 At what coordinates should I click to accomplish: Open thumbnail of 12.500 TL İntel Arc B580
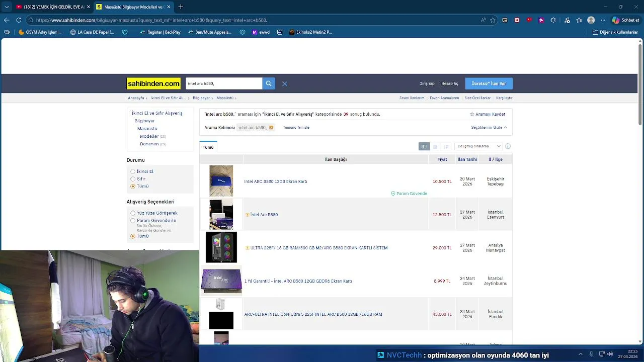(x=221, y=215)
